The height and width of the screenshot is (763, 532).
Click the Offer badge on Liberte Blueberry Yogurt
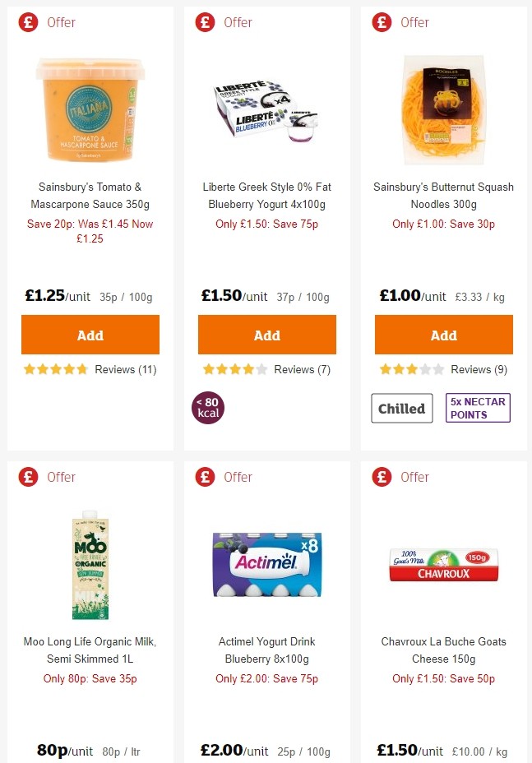(205, 22)
